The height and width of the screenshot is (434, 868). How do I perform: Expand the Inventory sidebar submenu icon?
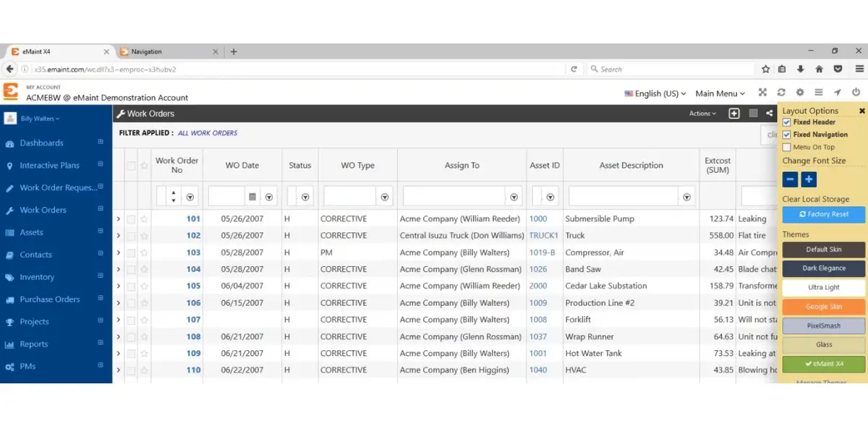tap(101, 276)
